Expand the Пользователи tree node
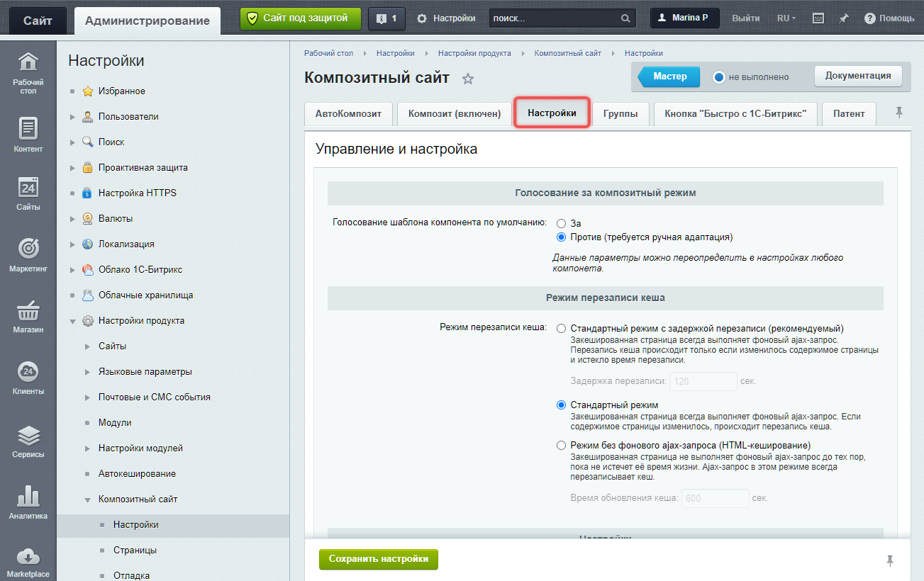This screenshot has height=581, width=924. pos(72,117)
